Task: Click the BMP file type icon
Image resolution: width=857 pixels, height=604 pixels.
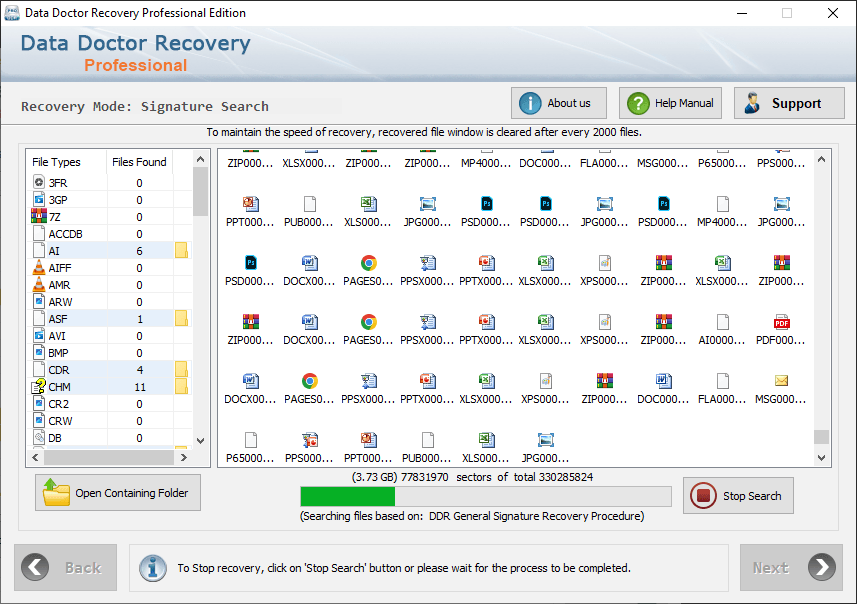Action: [39, 352]
